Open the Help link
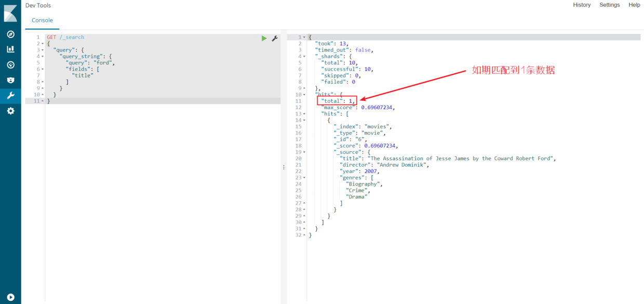The image size is (644, 304). [634, 5]
